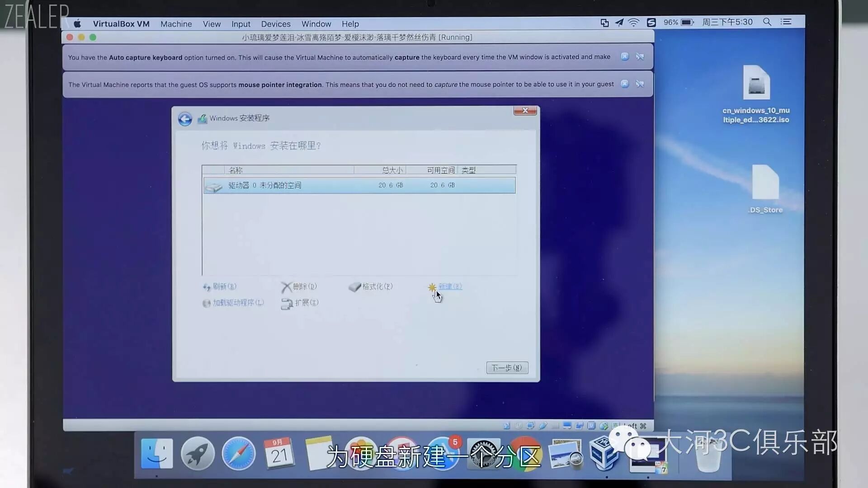Click the 下一步 (Next) button
The height and width of the screenshot is (488, 868).
tap(507, 368)
